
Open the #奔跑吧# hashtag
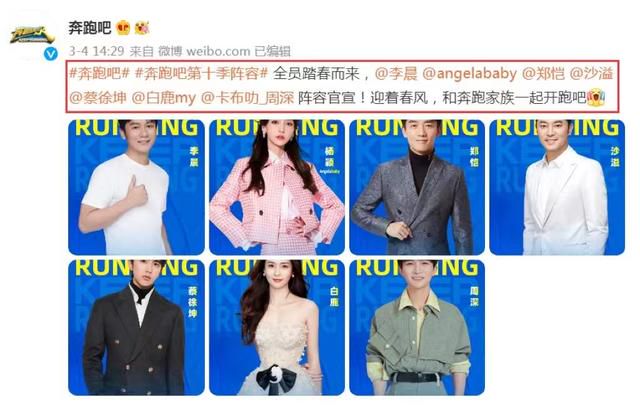pos(99,73)
